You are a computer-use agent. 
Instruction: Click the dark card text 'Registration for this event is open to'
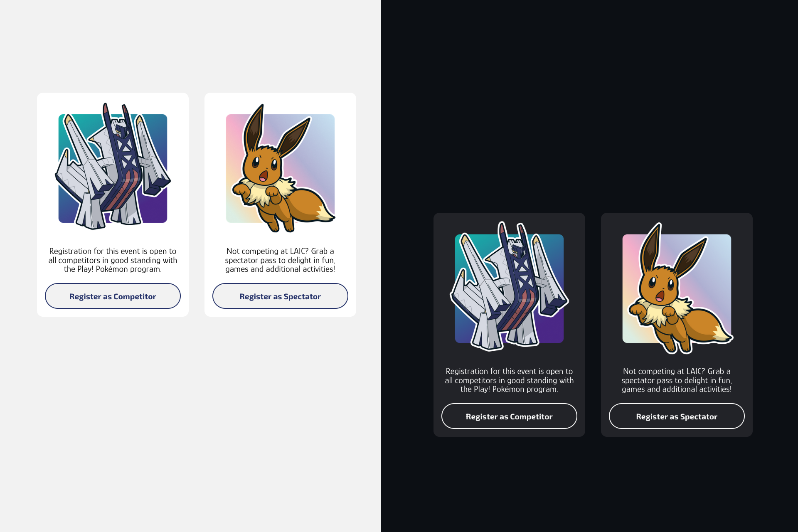[x=509, y=371]
